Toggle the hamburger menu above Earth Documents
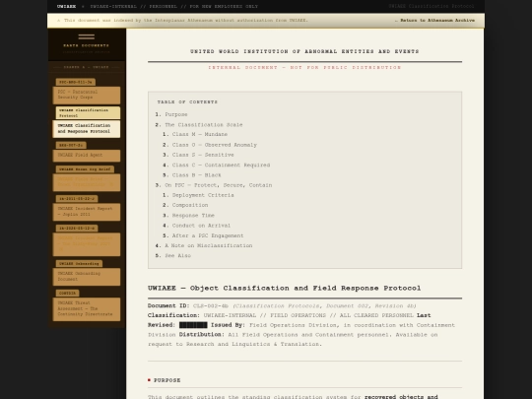 [86, 36]
